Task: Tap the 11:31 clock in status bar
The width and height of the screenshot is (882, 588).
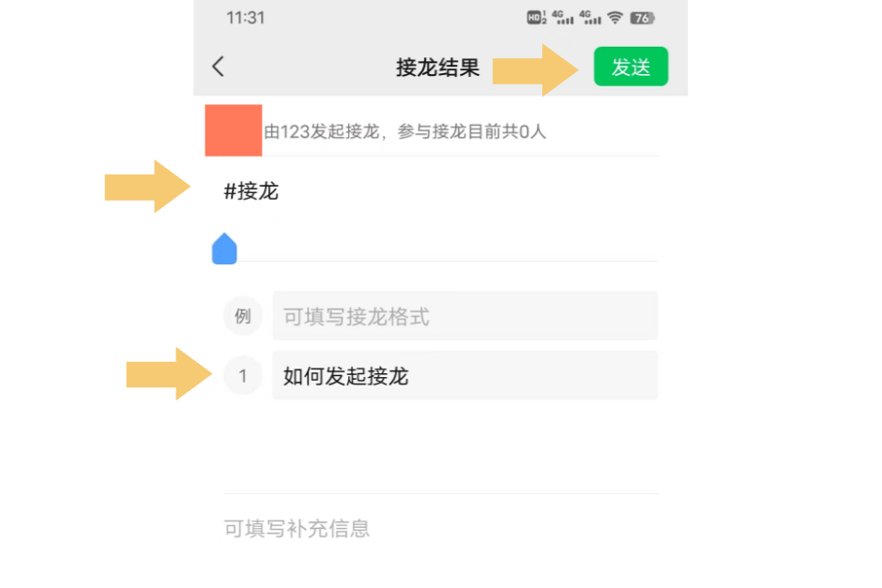Action: pos(247,17)
